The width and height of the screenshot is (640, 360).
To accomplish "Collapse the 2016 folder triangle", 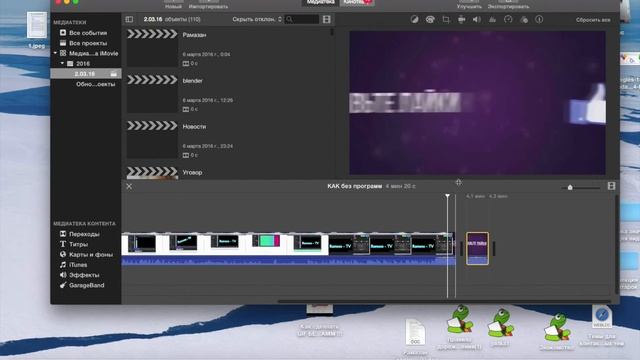I will (x=62, y=63).
